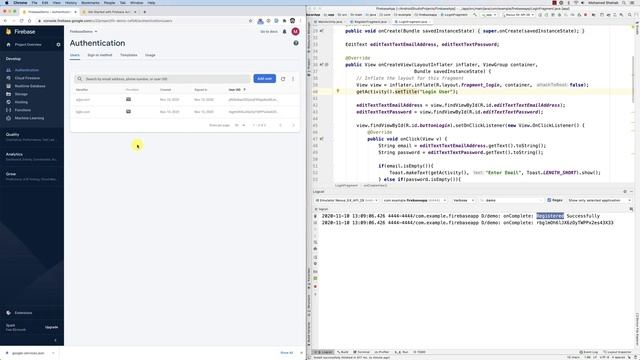
Task: Toggle the Regex checkbox in Logcat
Action: 549,200
